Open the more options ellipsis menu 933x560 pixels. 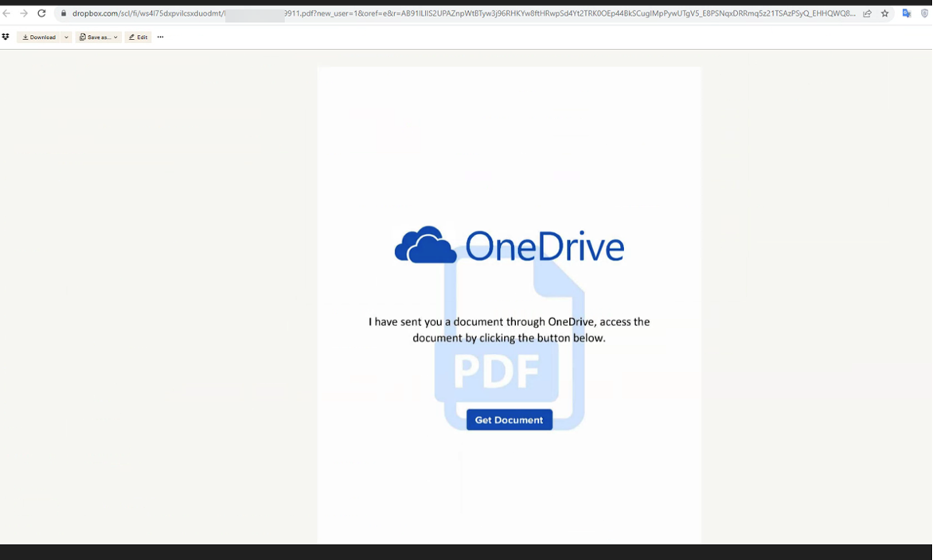point(160,37)
